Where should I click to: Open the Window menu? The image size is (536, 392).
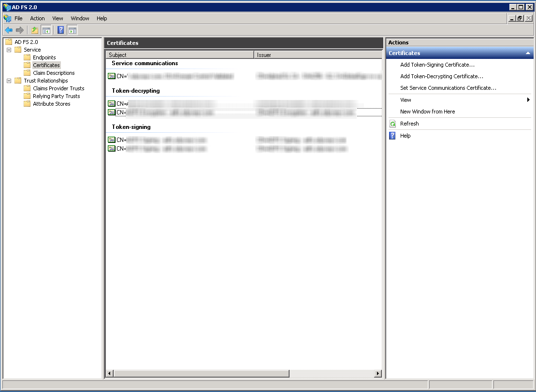(80, 18)
